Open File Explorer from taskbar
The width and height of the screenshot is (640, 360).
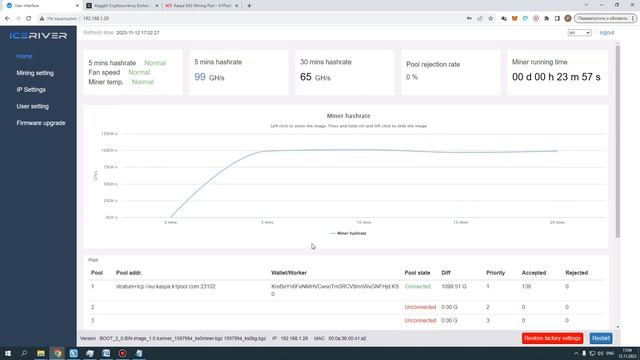(x=40, y=353)
